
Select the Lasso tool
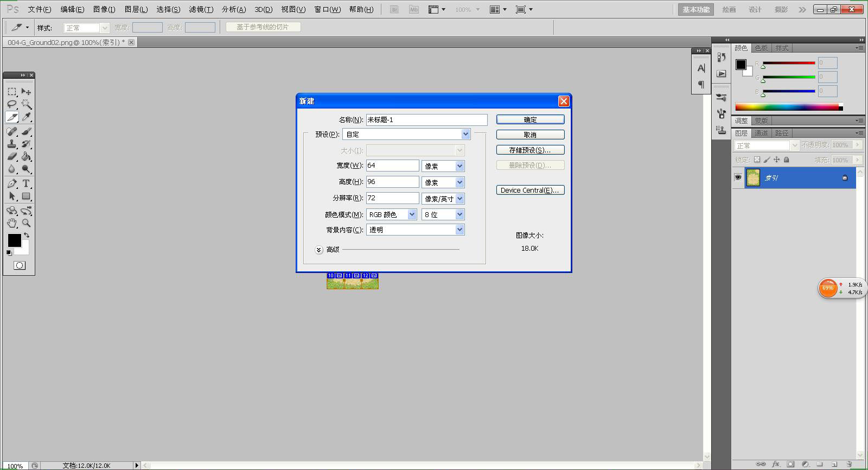coord(12,104)
